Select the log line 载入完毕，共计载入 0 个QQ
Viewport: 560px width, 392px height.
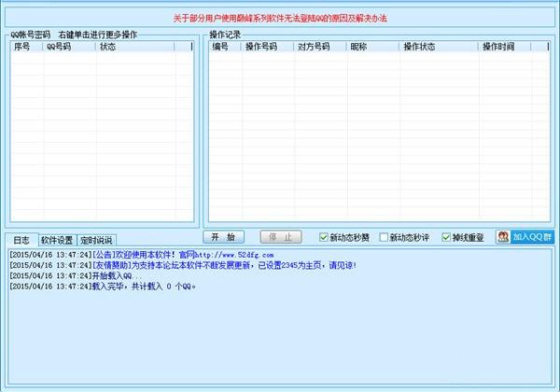coord(103,286)
